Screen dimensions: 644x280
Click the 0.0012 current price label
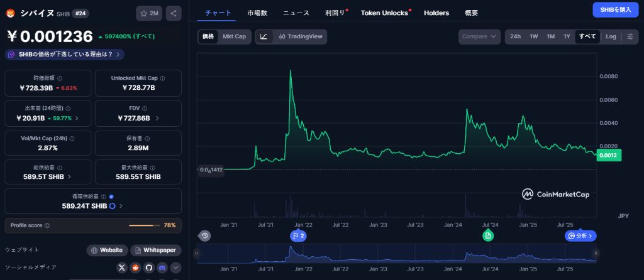(609, 155)
